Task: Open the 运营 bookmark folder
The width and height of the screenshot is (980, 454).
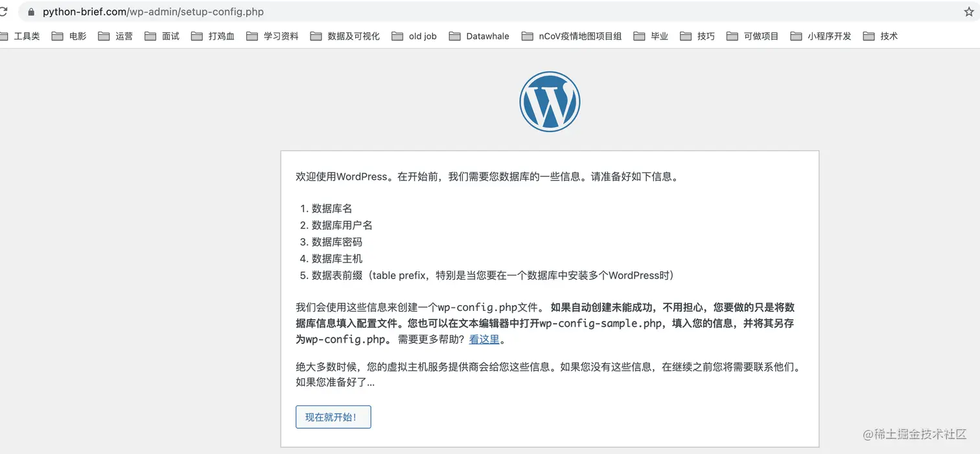Action: 115,36
